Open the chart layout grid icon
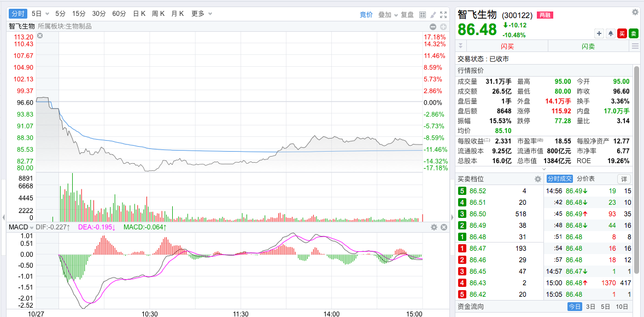 422,14
